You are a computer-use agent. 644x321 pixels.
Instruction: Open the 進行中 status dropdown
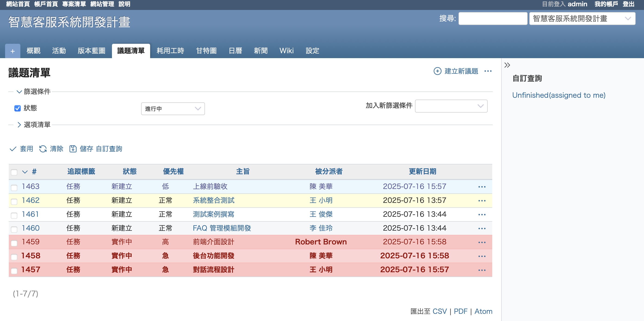tap(173, 109)
